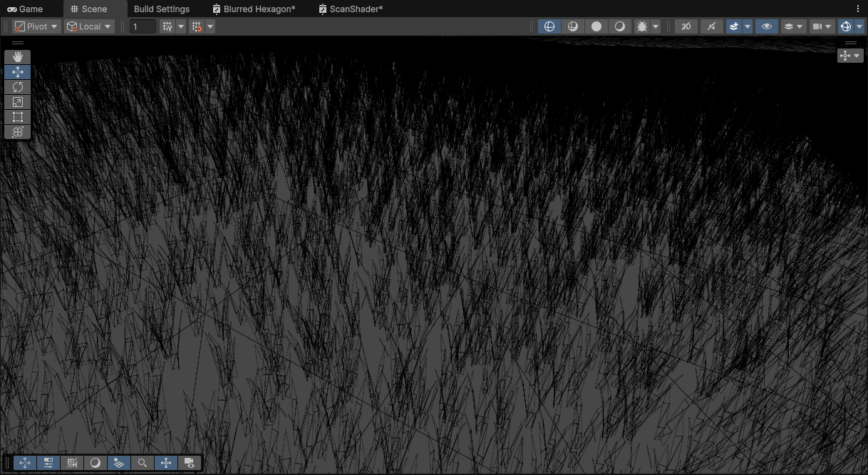This screenshot has height=475, width=868.
Task: Open the orientation overlay dropdown at top right
Action: [x=850, y=56]
